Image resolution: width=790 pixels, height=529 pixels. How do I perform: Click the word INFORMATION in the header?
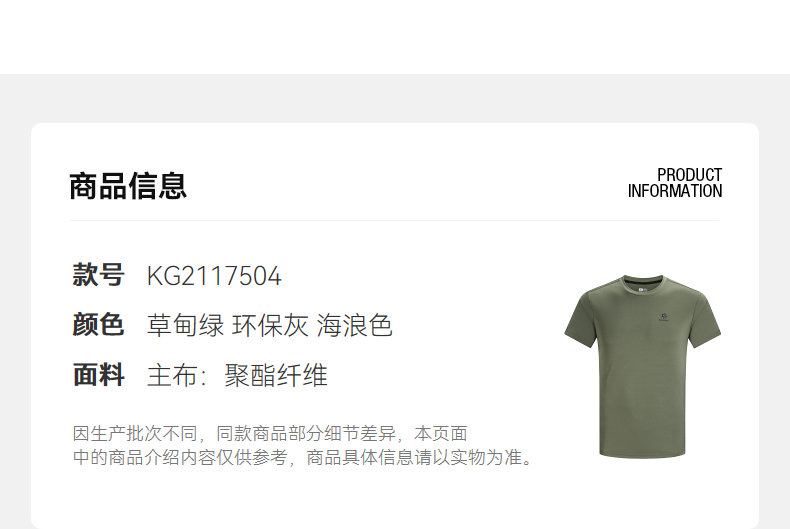[675, 191]
